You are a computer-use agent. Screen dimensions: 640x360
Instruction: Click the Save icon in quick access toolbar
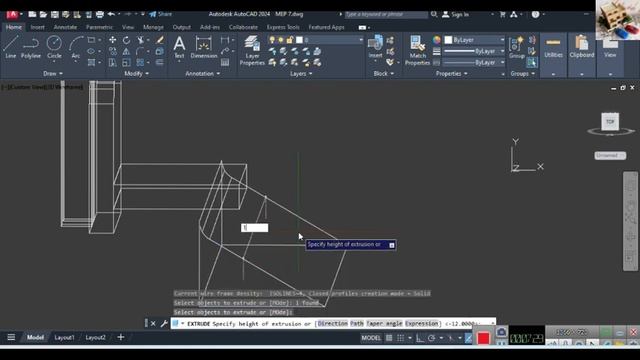(54, 14)
